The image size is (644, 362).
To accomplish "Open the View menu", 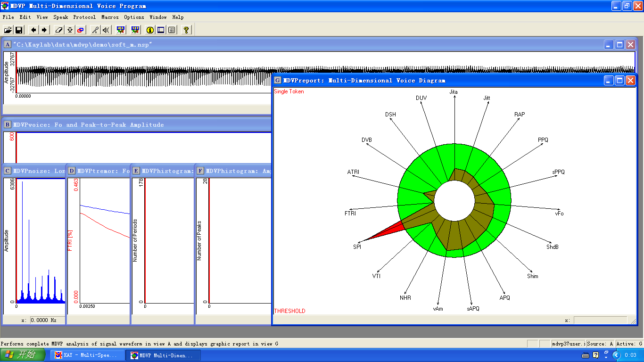I will 42,17.
